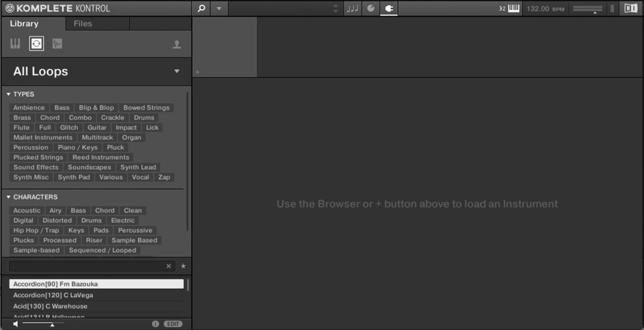Select the Instruments keyboard icon in Library
Viewport: 644px width, 330px height.
pos(15,44)
